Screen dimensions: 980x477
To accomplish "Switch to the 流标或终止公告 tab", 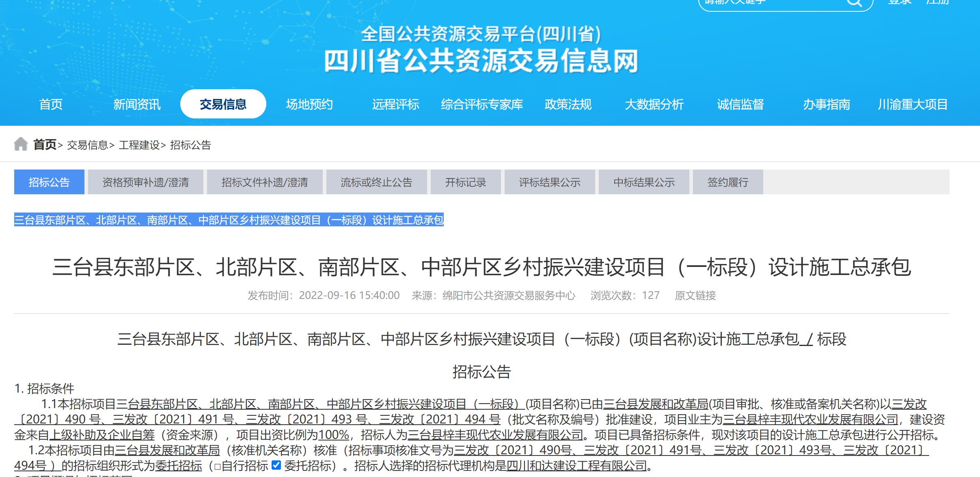I will point(376,182).
